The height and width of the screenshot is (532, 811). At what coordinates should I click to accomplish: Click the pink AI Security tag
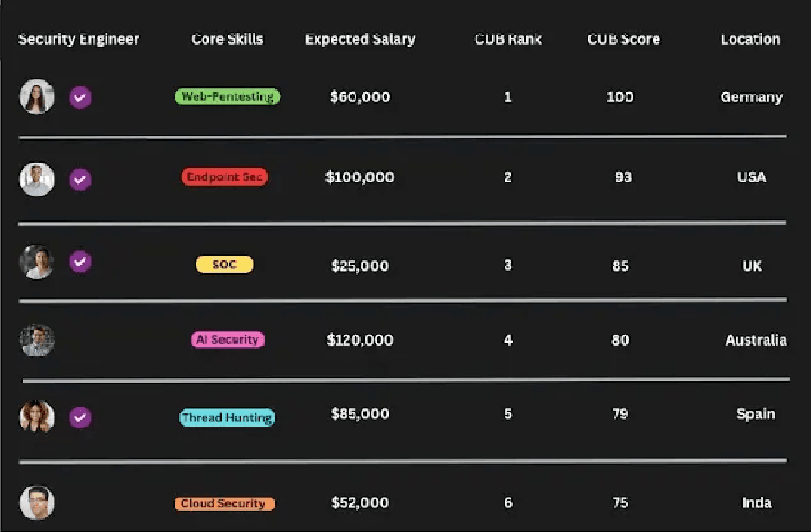pos(227,339)
